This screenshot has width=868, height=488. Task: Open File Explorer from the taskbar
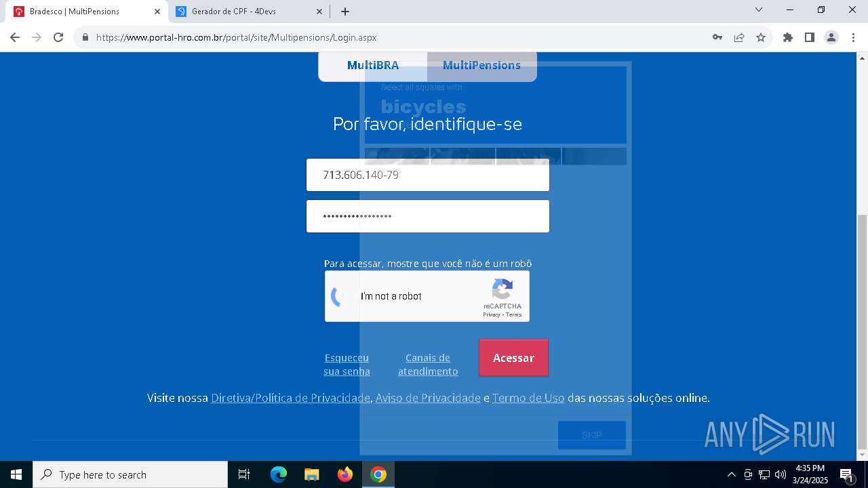(x=311, y=474)
